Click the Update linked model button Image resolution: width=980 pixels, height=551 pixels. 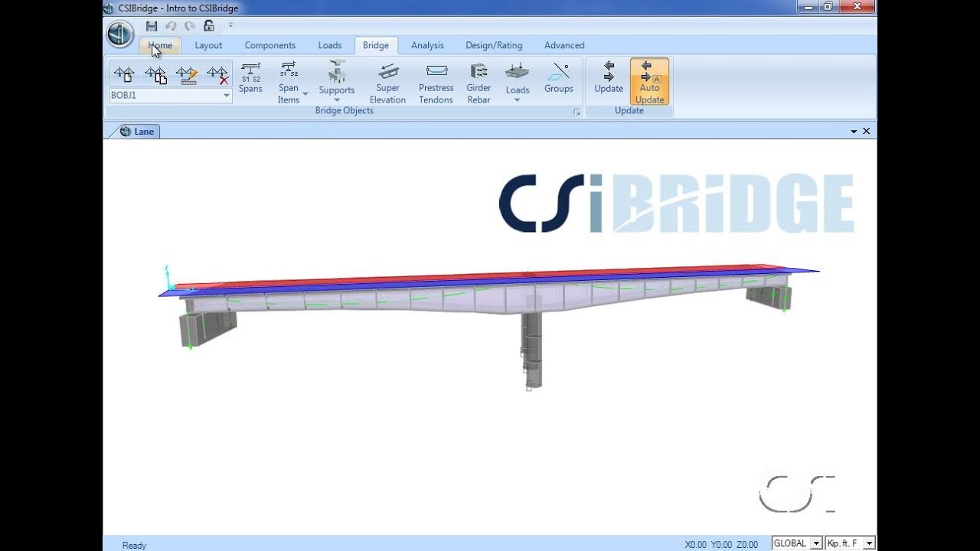(x=609, y=78)
